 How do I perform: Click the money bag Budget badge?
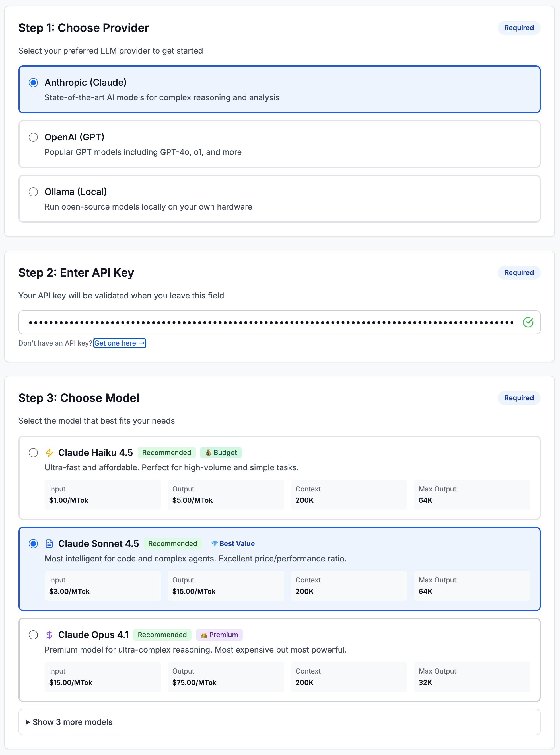pyautogui.click(x=221, y=452)
